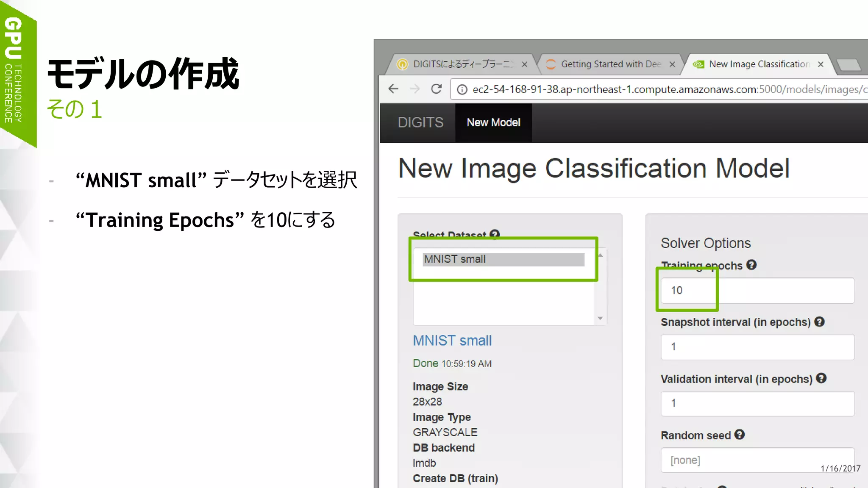Open help icon next to Select Dataset
This screenshot has height=488, width=868.
point(495,234)
